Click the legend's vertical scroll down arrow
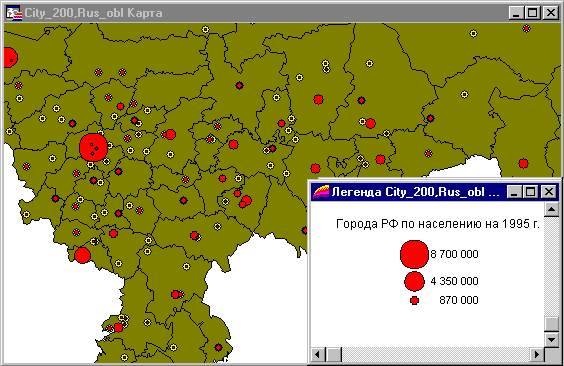This screenshot has height=366, width=564. click(x=551, y=339)
